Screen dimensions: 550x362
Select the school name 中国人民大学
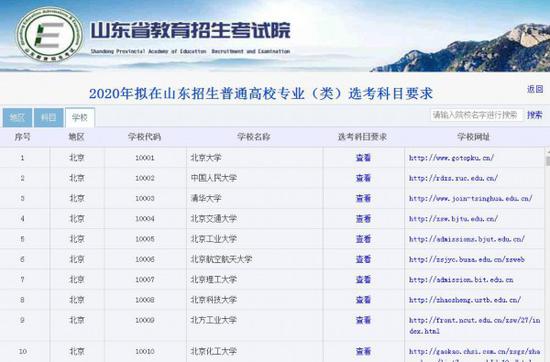(x=214, y=178)
